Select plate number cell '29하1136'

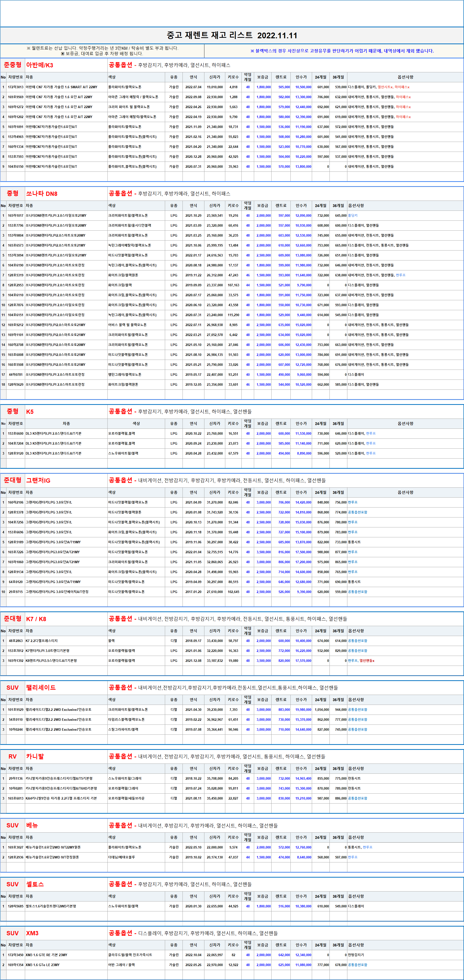pos(16,779)
